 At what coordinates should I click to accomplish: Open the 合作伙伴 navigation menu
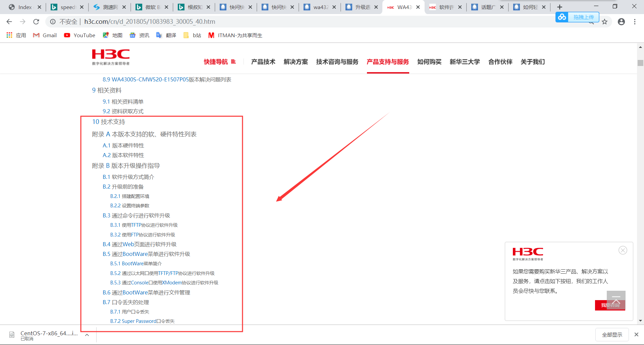pyautogui.click(x=500, y=62)
